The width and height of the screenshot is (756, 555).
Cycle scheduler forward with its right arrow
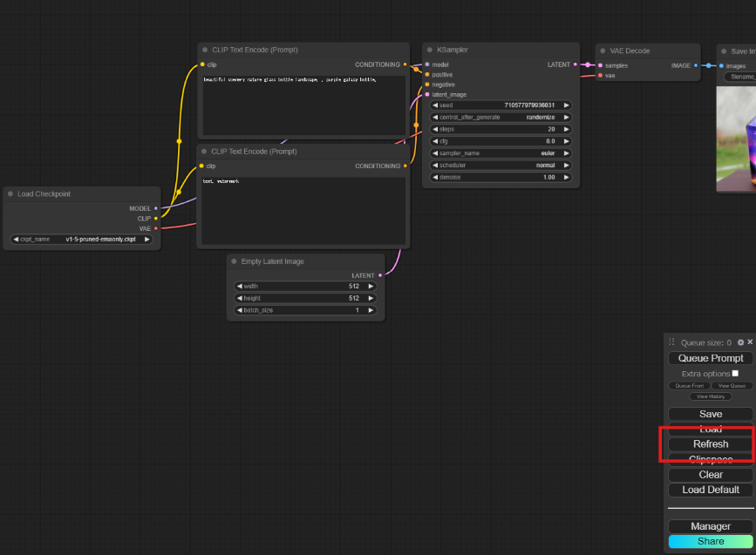coord(567,166)
